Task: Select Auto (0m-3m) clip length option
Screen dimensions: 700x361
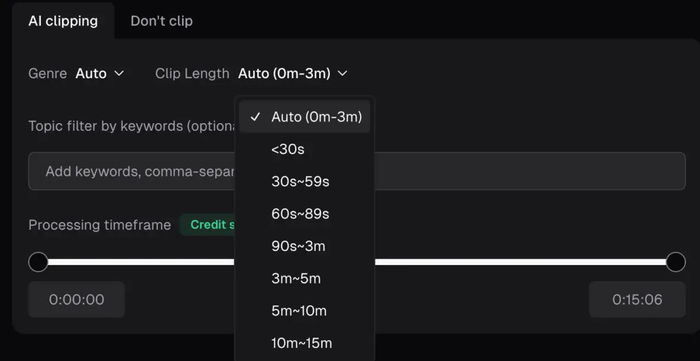Action: pos(305,117)
